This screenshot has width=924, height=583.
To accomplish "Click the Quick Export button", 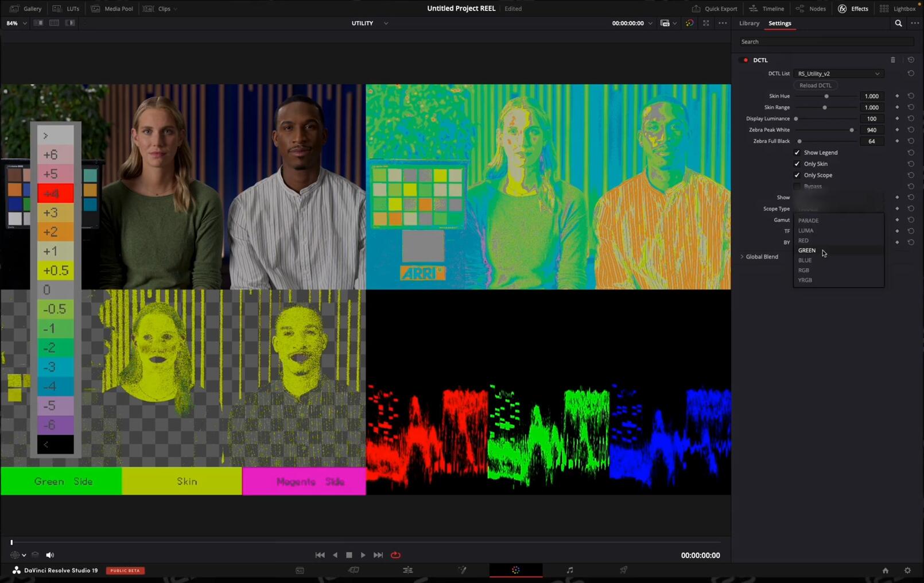I will pos(715,9).
